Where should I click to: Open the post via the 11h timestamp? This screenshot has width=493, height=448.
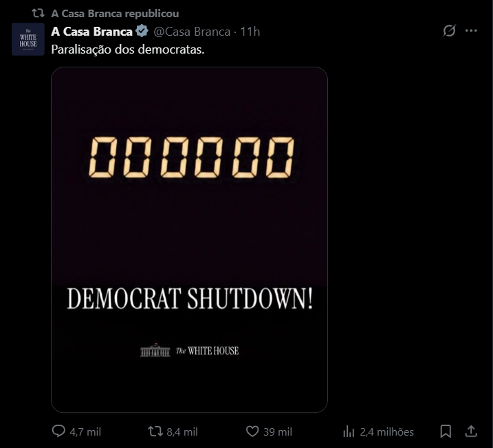point(250,32)
